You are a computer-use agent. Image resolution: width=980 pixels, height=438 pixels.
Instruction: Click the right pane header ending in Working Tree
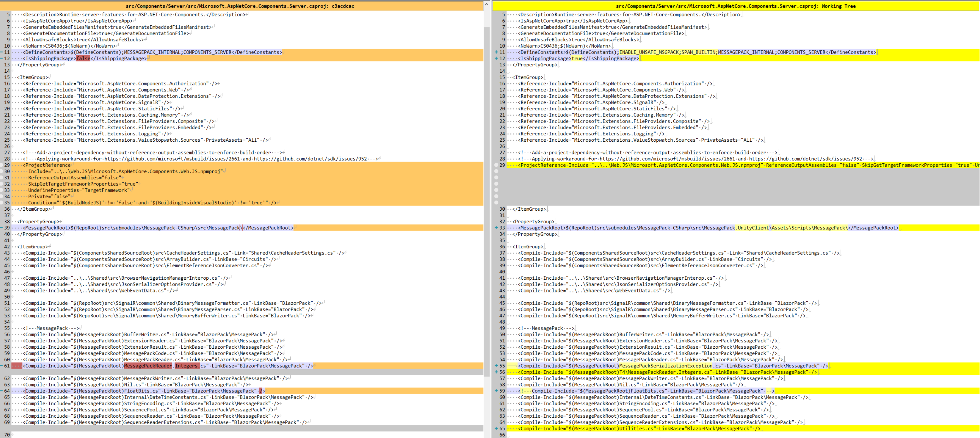coord(736,6)
